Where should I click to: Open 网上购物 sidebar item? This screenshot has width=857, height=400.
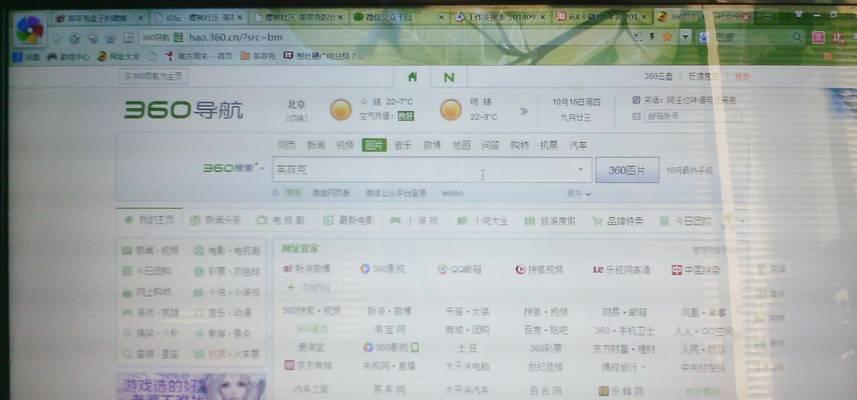(146, 292)
